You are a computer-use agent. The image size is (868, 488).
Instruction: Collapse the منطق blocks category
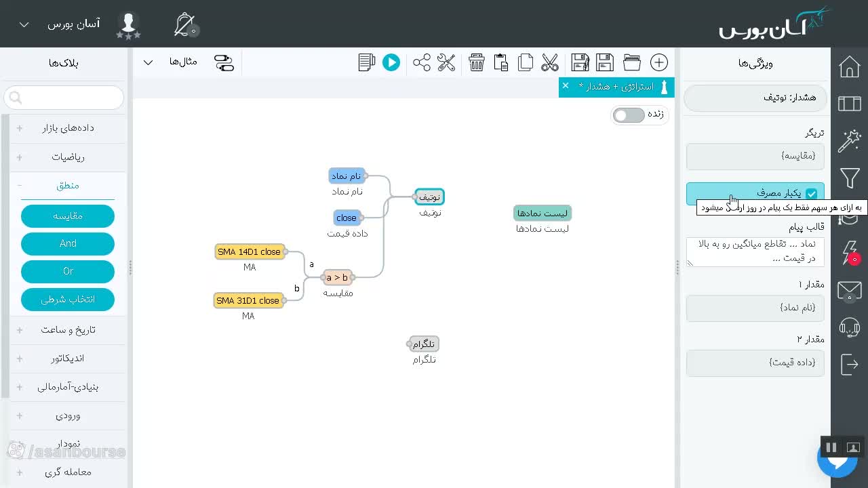(68, 185)
